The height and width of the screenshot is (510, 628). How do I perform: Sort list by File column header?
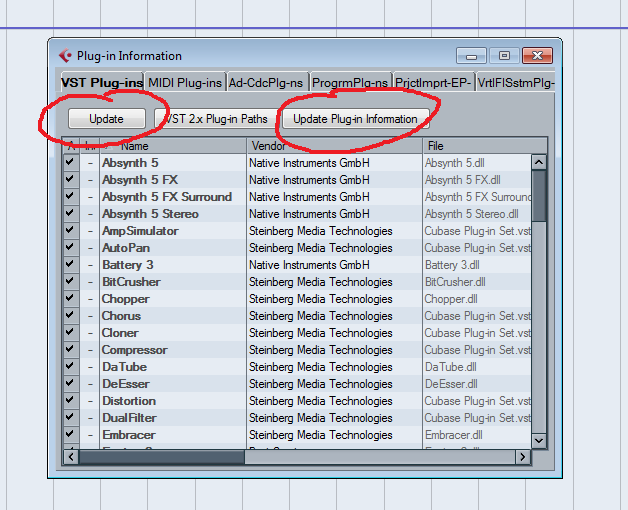pyautogui.click(x=485, y=146)
